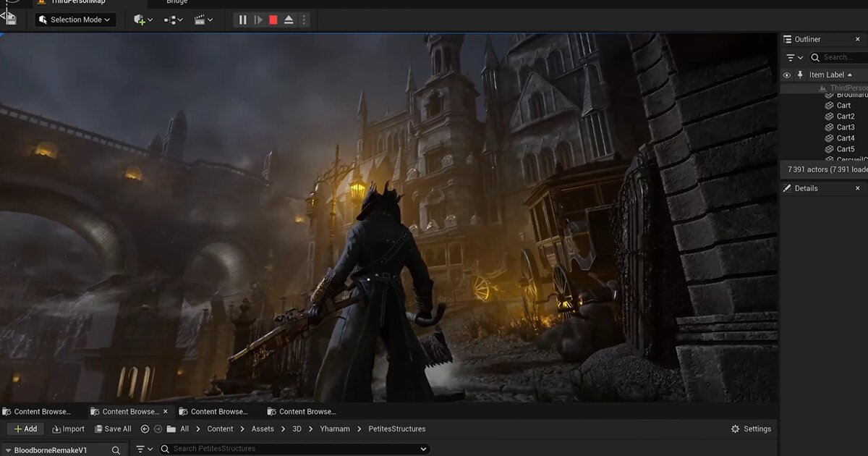Click the eject from player button
The image size is (868, 456).
(289, 20)
